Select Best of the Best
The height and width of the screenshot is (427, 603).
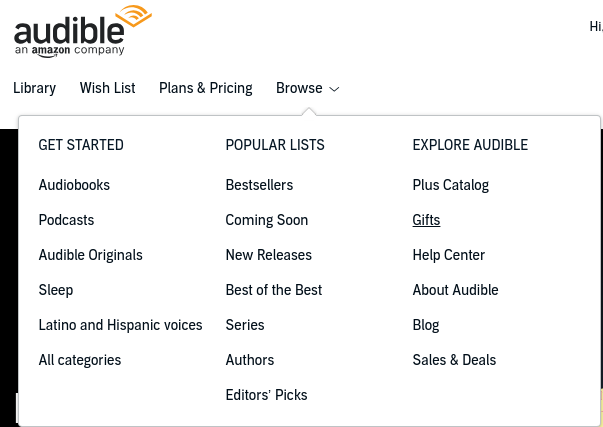[x=274, y=290]
